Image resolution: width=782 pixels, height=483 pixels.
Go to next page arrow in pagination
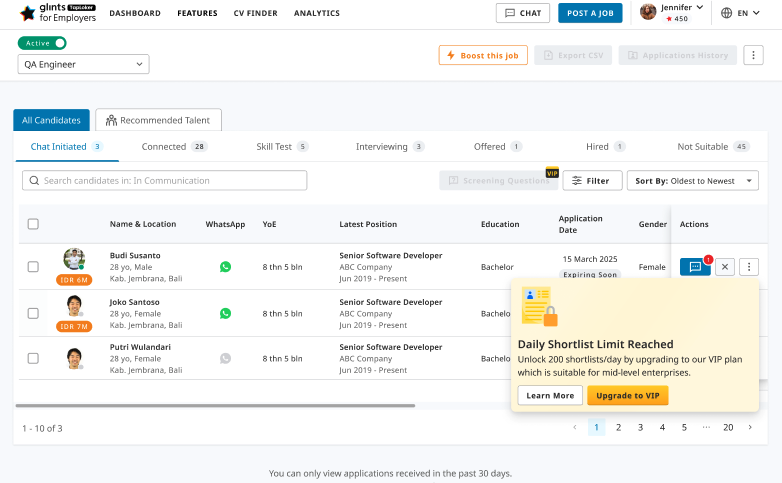pyautogui.click(x=750, y=427)
